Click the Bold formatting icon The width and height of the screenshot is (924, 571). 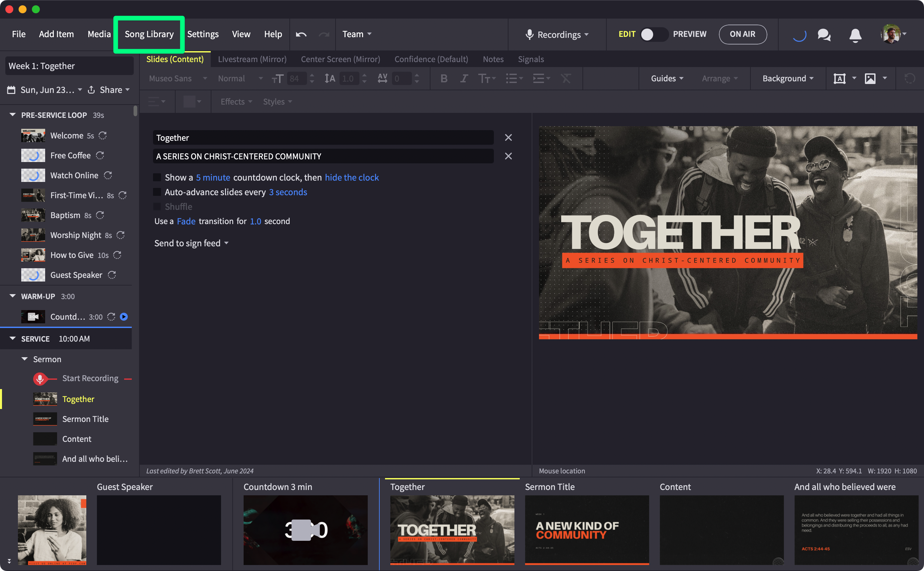click(444, 79)
